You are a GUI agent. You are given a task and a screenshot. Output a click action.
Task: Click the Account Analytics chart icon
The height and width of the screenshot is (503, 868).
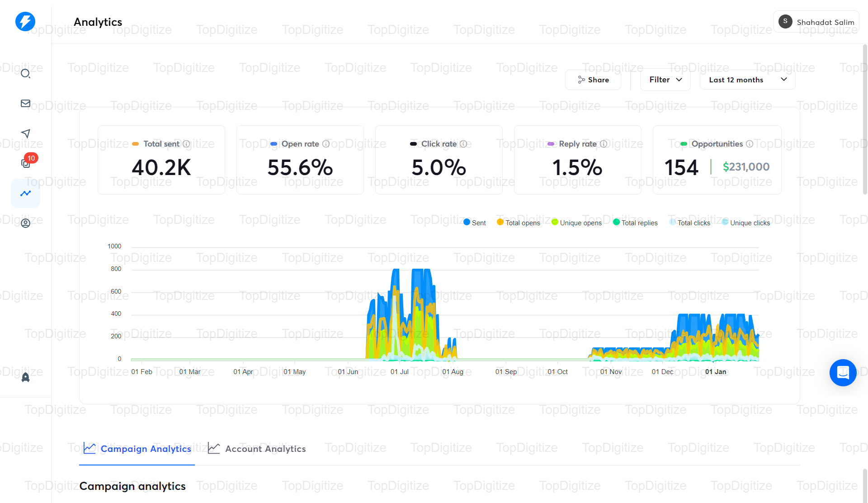[214, 448]
